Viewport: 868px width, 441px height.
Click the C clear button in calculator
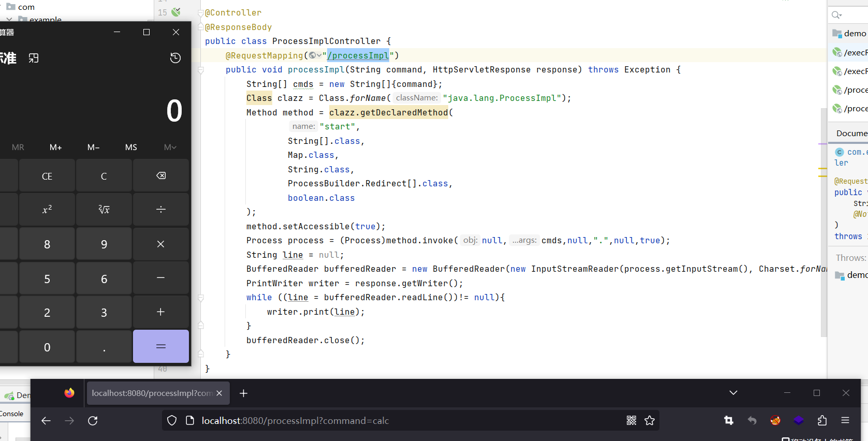point(104,176)
